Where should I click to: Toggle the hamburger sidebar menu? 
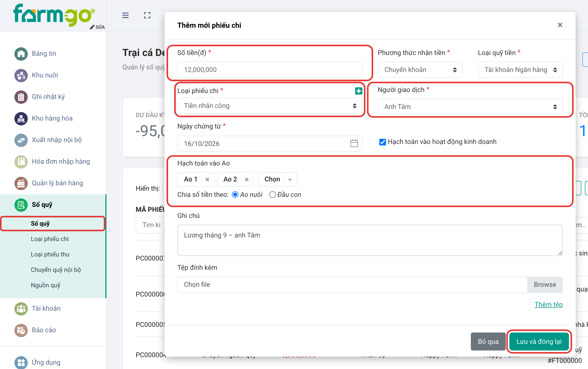(x=125, y=15)
